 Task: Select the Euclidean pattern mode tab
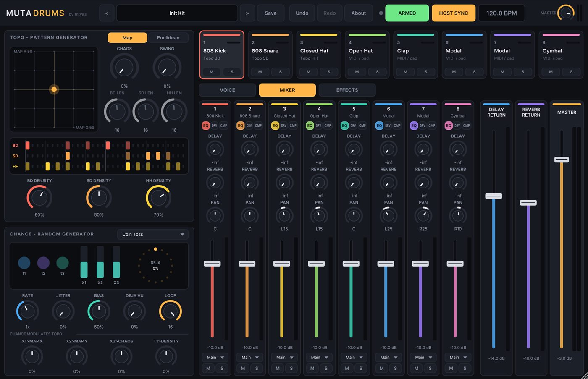pyautogui.click(x=168, y=38)
